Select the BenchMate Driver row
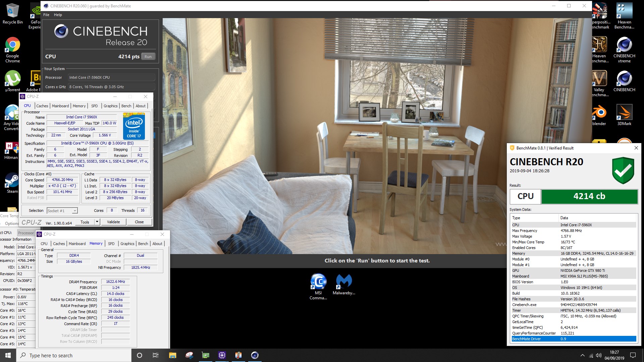This screenshot has width=644, height=362. [x=574, y=339]
